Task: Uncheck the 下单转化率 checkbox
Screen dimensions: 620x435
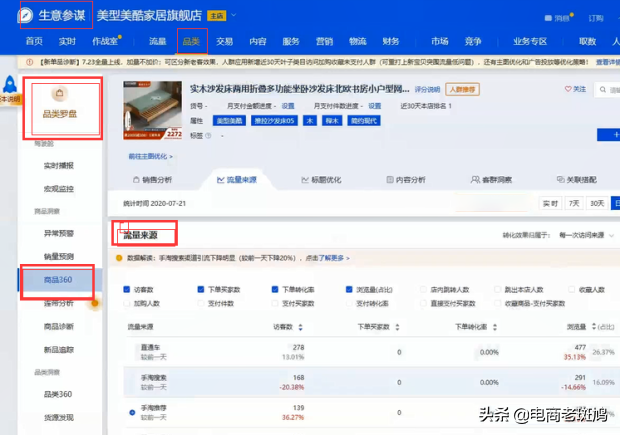Action: click(x=275, y=289)
